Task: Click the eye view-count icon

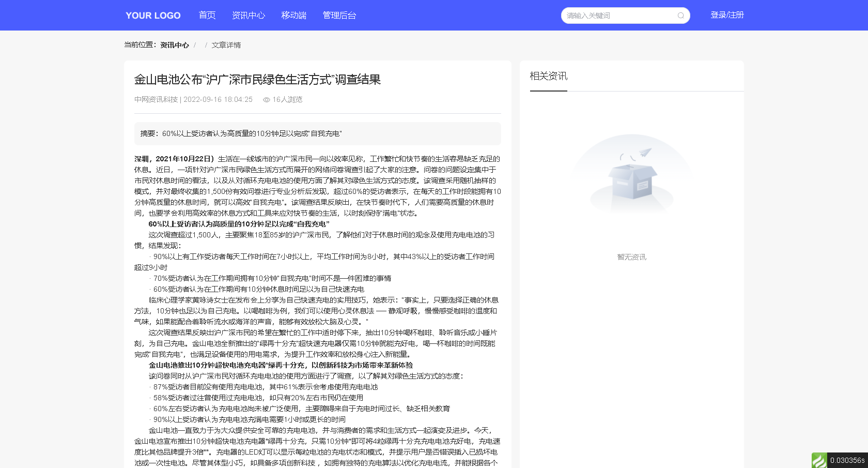Action: pos(267,100)
